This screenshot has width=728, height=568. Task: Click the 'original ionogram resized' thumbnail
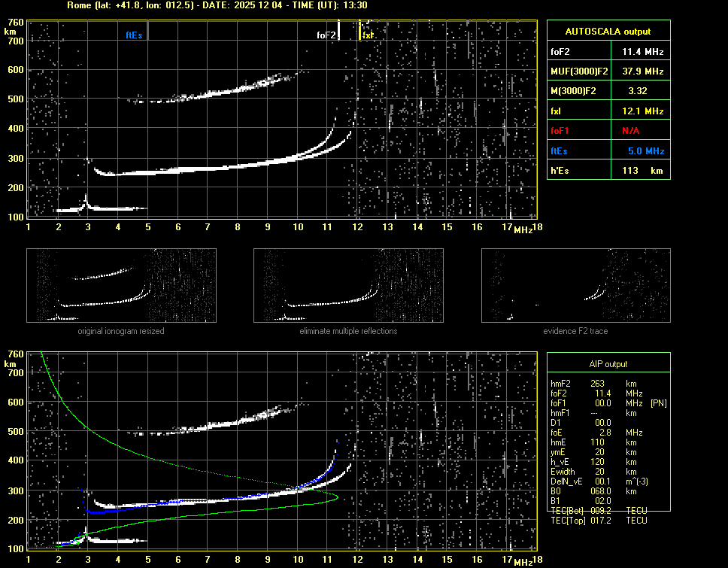(121, 286)
